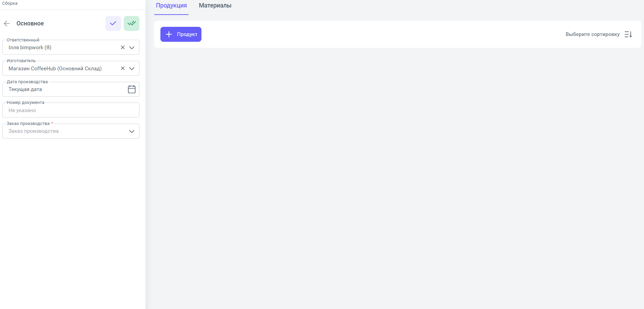Image resolution: width=644 pixels, height=309 pixels.
Task: Click the Выберите сортировку label
Action: [x=592, y=34]
